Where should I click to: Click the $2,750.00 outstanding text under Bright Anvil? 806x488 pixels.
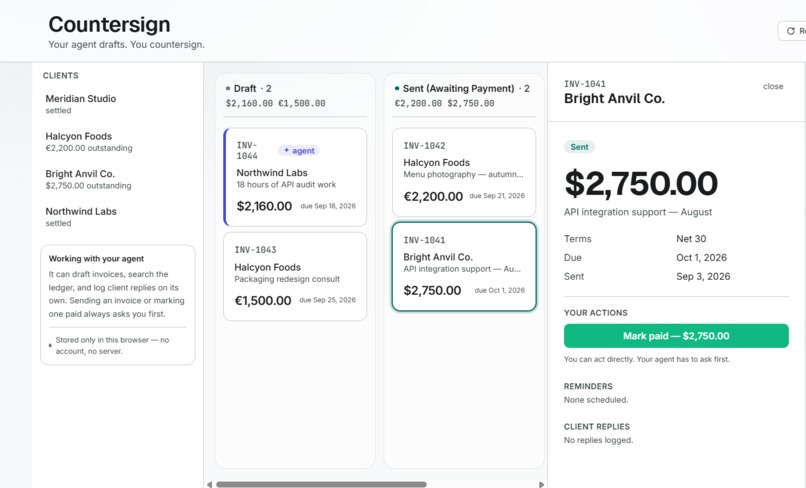point(88,186)
